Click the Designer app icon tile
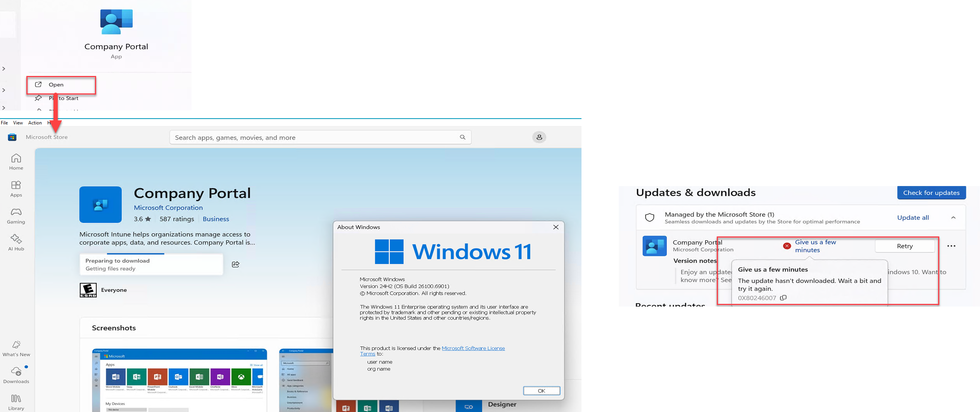Image resolution: width=980 pixels, height=412 pixels. (x=469, y=406)
